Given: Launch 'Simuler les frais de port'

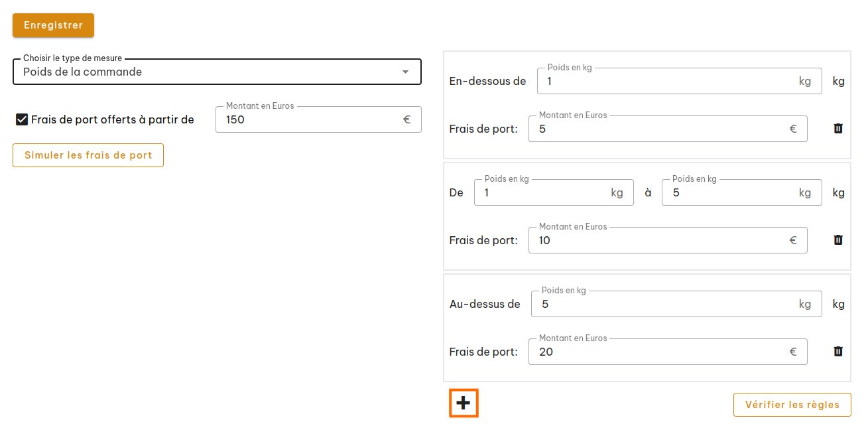Looking at the screenshot, I should pyautogui.click(x=88, y=155).
